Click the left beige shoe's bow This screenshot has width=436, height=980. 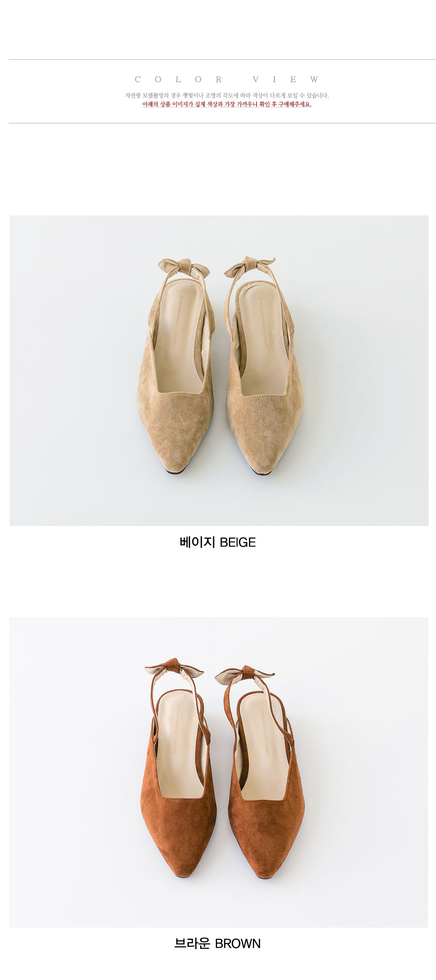coord(184,266)
